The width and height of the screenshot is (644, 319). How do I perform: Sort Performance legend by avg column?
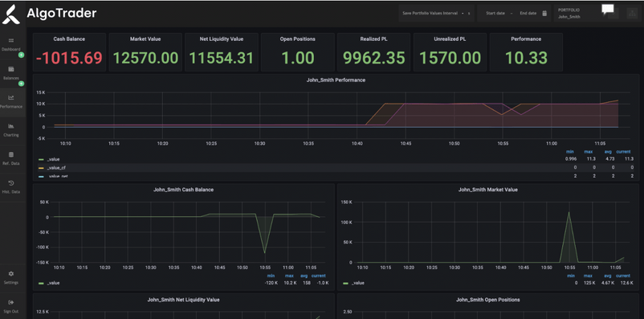[609, 152]
